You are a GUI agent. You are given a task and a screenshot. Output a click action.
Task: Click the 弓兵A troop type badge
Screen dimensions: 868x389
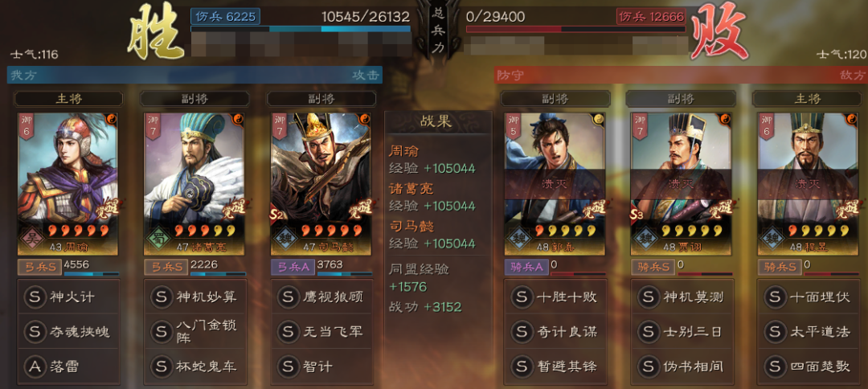(x=293, y=268)
